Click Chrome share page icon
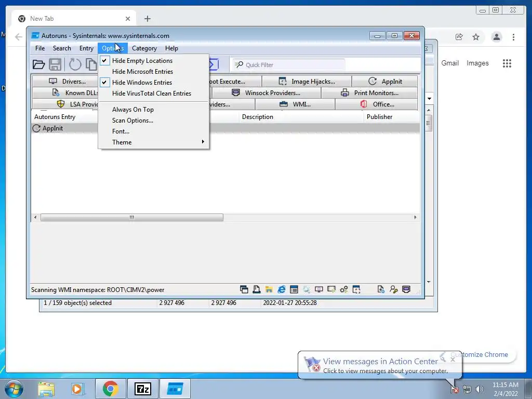This screenshot has height=399, width=532. 459,37
